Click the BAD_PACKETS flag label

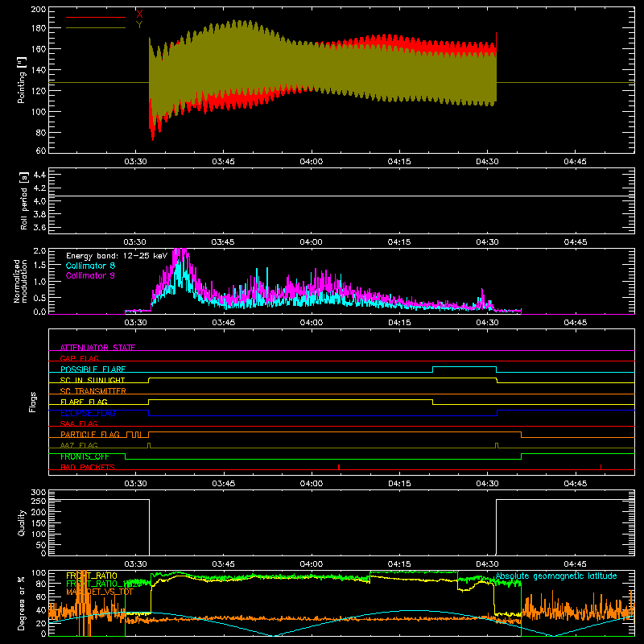[88, 467]
